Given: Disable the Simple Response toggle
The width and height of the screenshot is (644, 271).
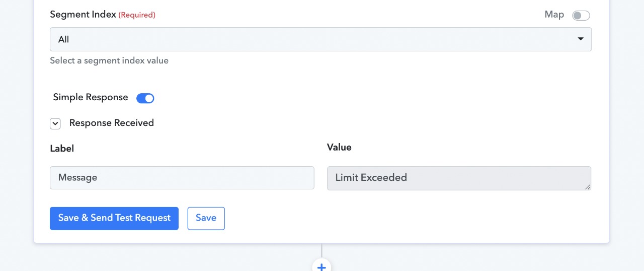Looking at the screenshot, I should click(145, 98).
